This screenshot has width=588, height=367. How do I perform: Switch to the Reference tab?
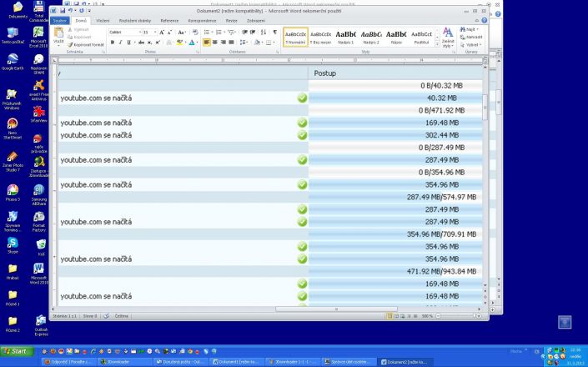coord(169,21)
